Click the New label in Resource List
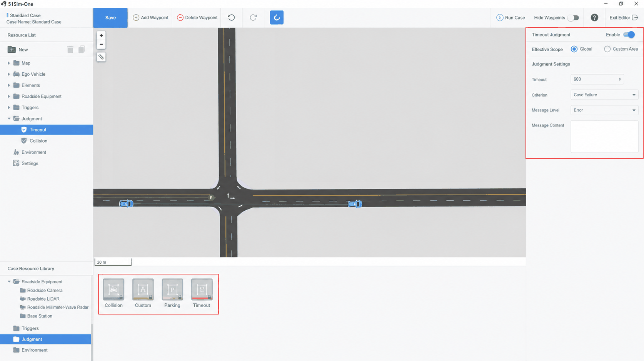 tap(23, 50)
